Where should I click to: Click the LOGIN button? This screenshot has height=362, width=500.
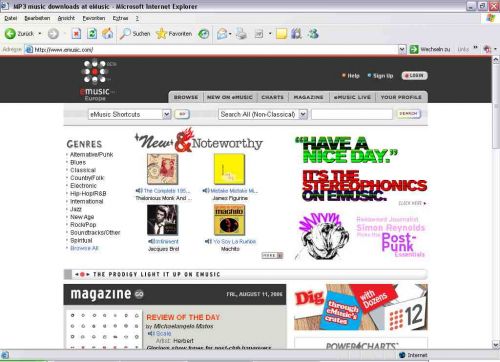point(414,76)
